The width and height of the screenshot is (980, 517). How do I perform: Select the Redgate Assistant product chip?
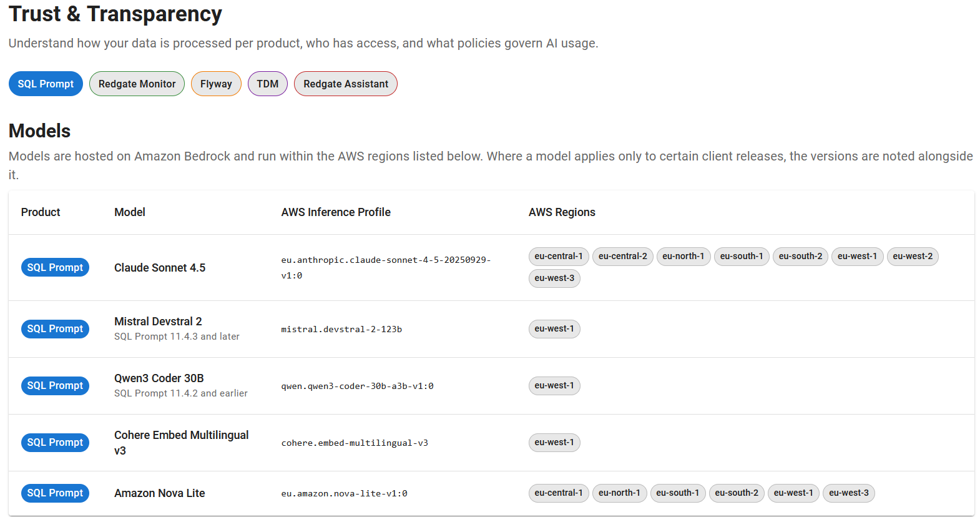346,84
